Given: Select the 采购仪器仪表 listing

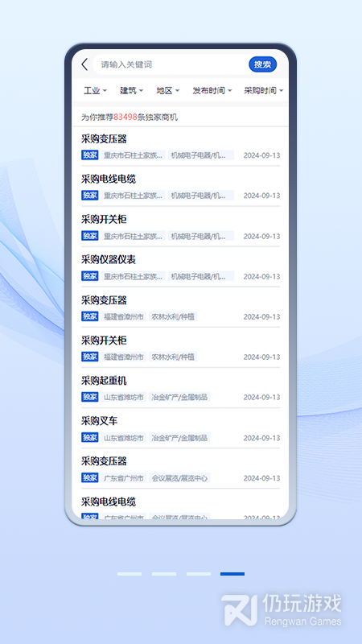Looking at the screenshot, I should 180,267.
